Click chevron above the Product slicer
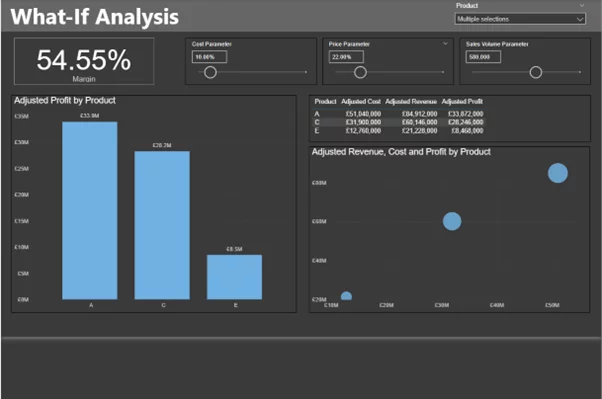 pos(582,5)
